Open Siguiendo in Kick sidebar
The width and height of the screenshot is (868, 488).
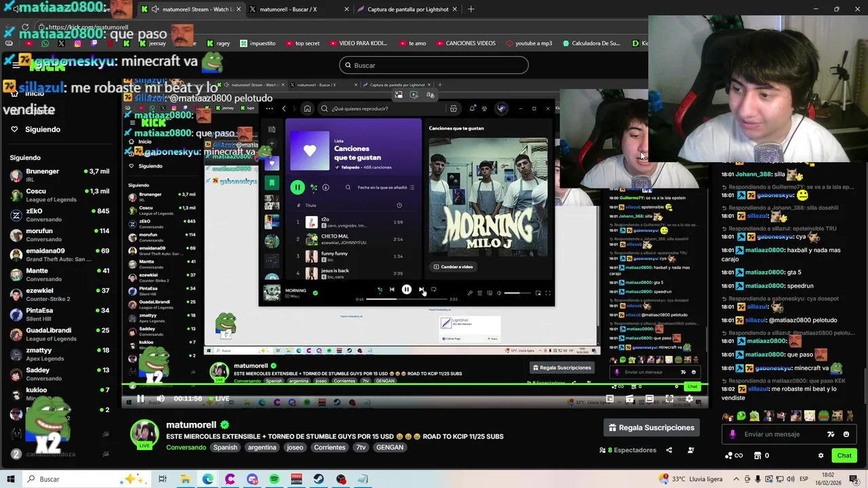[42, 129]
